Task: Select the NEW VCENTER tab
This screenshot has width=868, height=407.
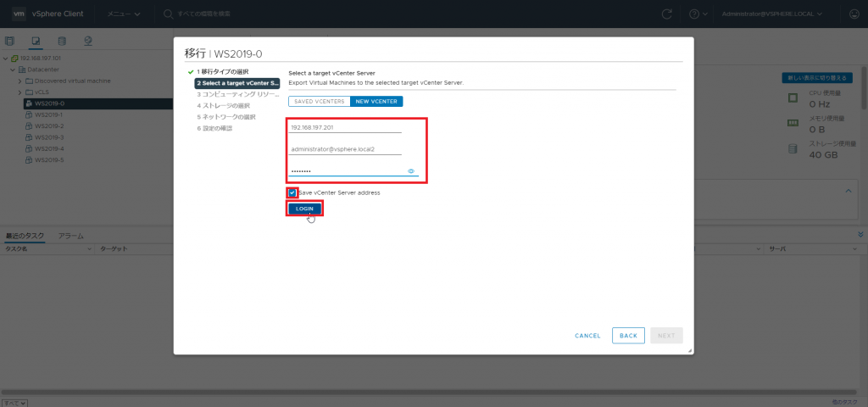Action: pyautogui.click(x=376, y=102)
